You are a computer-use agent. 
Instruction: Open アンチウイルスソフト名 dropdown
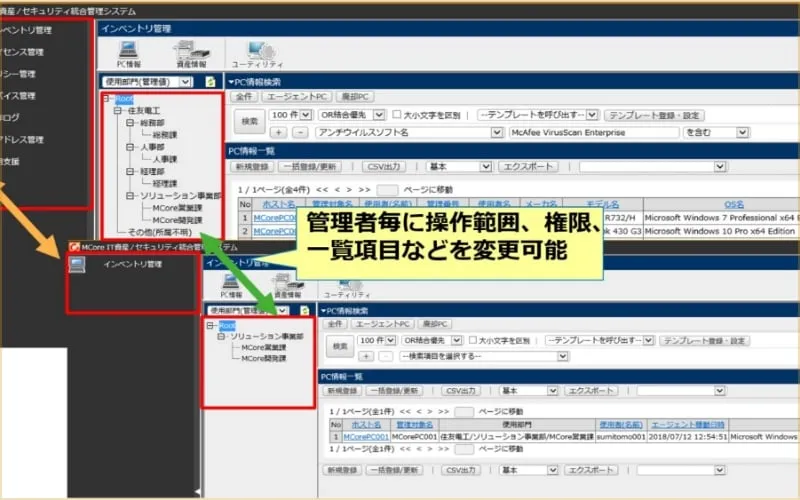tap(409, 133)
